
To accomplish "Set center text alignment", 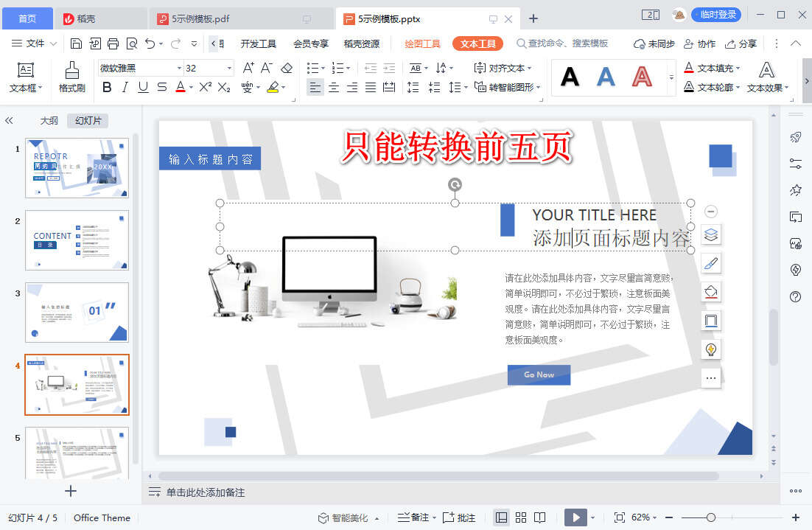I will tap(334, 87).
